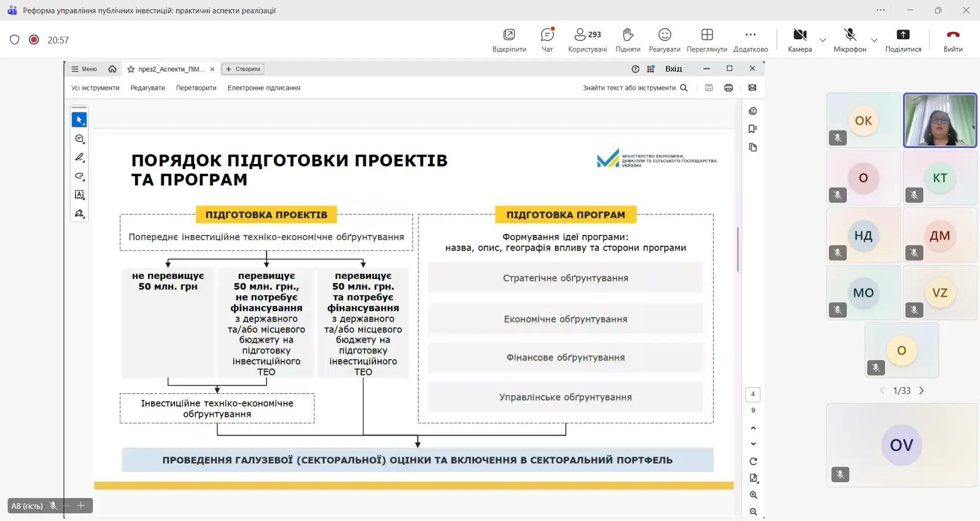
Task: Pop out the shared content (Відкріпити)
Action: (509, 40)
